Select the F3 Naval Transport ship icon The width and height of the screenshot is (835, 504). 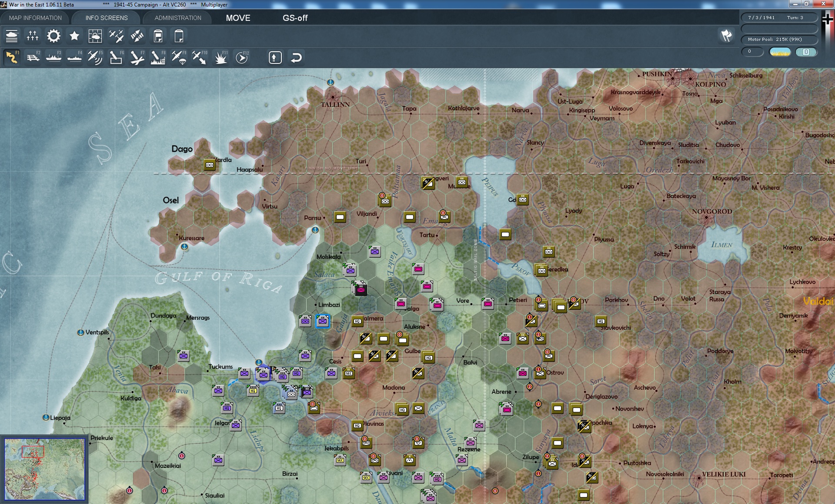53,57
